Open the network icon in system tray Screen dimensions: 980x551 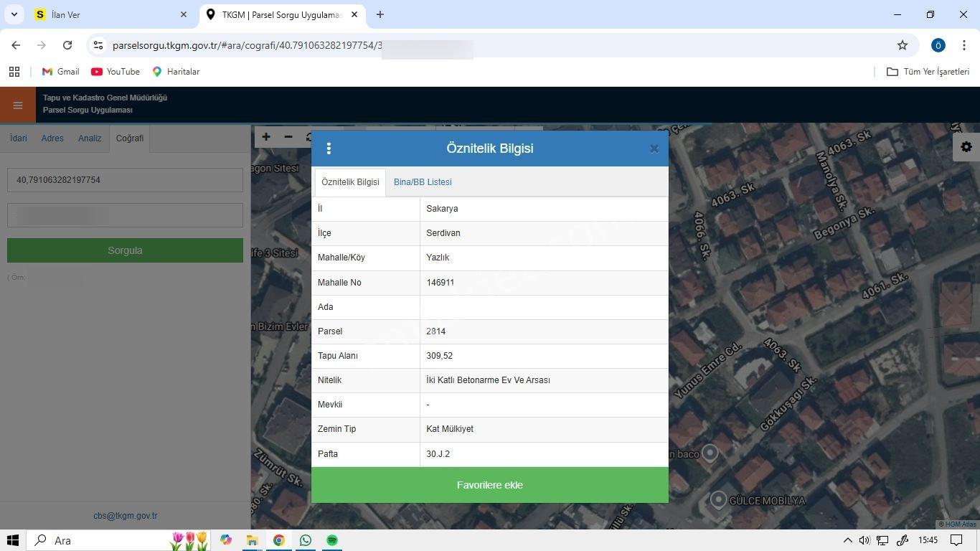(882, 540)
